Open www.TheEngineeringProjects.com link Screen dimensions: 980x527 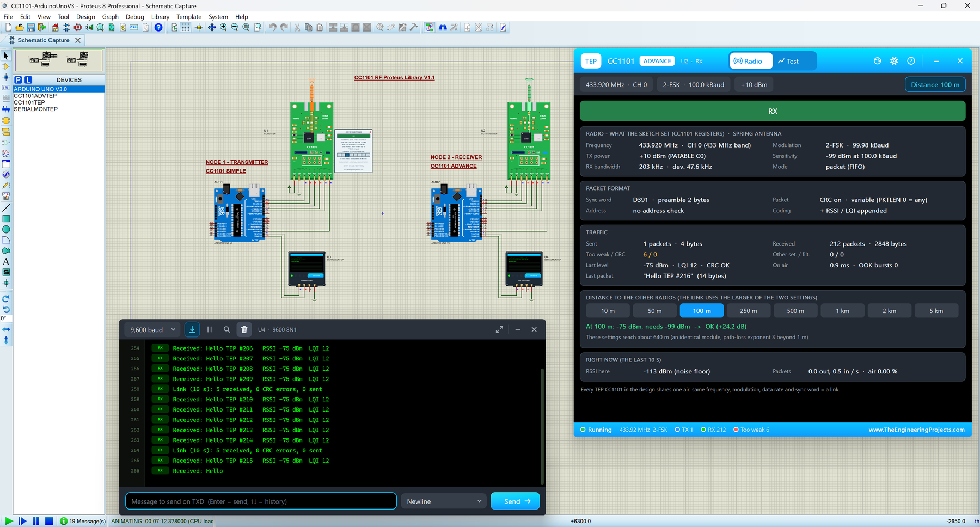tap(916, 430)
